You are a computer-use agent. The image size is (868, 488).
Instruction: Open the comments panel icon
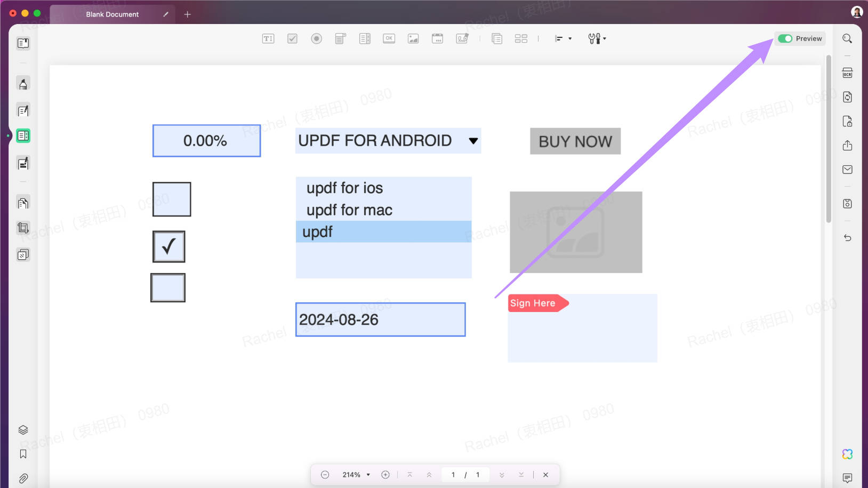[x=847, y=478]
